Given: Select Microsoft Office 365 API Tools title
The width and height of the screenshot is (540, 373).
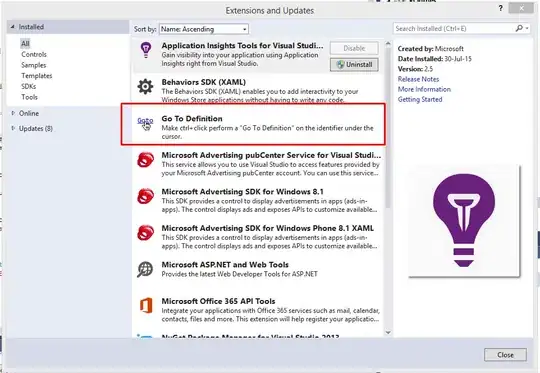Looking at the screenshot, I should tap(218, 301).
